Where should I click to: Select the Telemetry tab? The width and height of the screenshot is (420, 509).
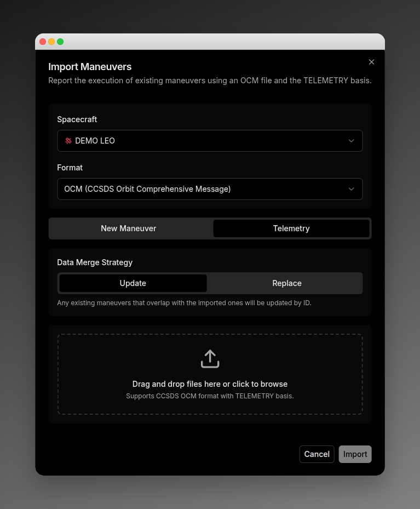coord(291,228)
